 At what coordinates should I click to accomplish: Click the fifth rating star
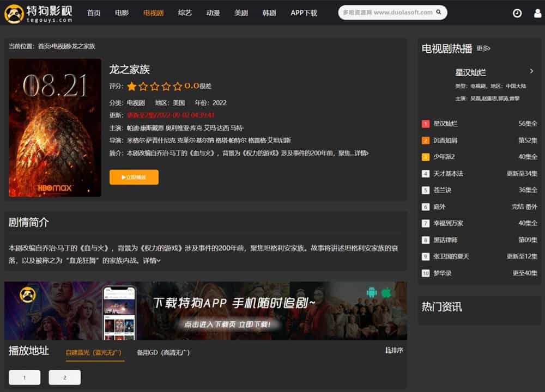(x=177, y=86)
